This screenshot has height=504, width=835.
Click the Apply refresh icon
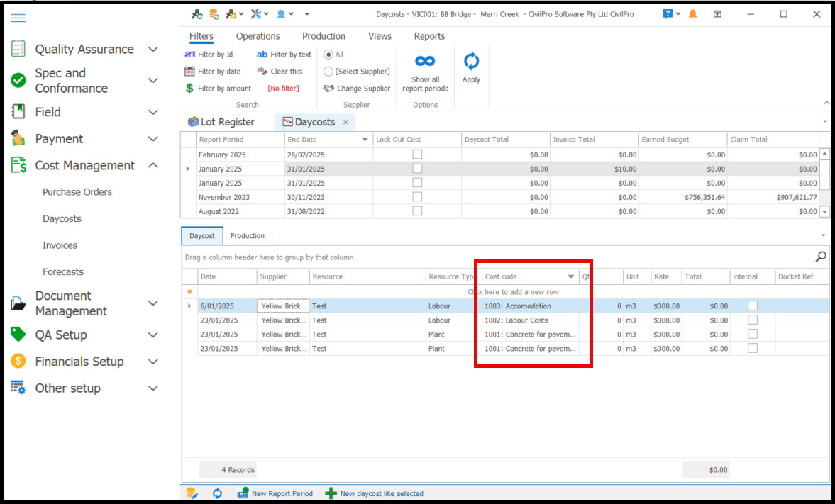(471, 62)
